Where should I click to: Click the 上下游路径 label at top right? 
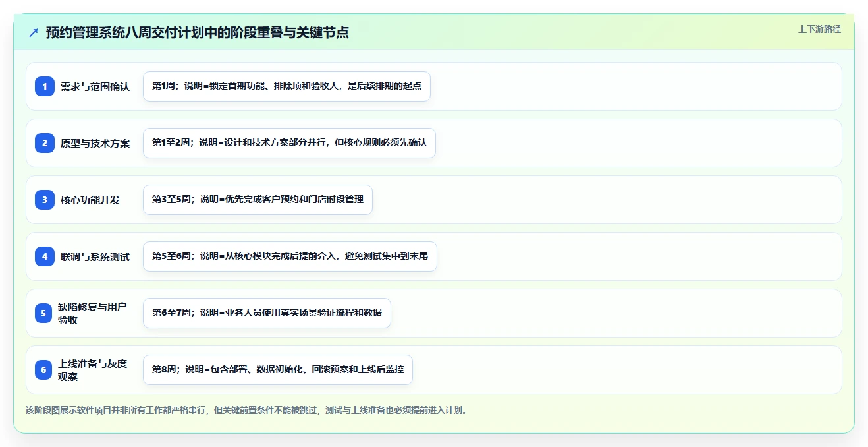pos(819,29)
